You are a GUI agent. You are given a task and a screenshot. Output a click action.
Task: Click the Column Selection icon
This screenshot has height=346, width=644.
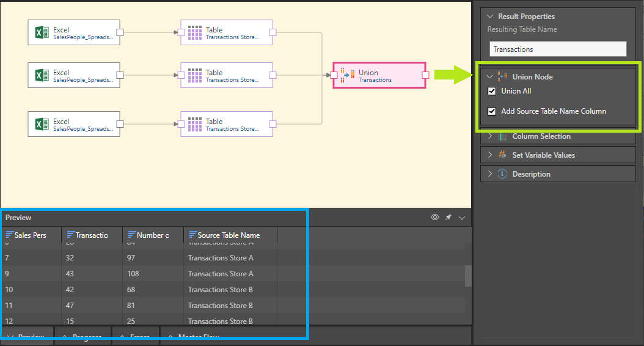tap(502, 136)
